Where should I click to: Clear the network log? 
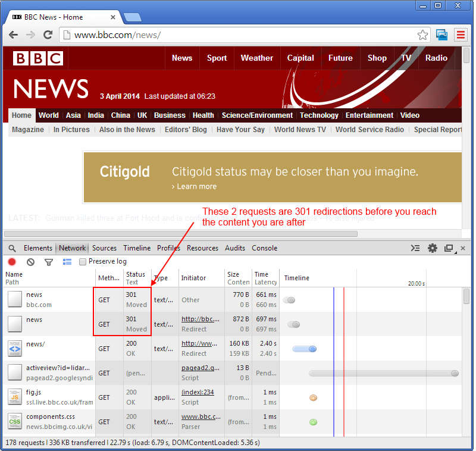coord(30,262)
